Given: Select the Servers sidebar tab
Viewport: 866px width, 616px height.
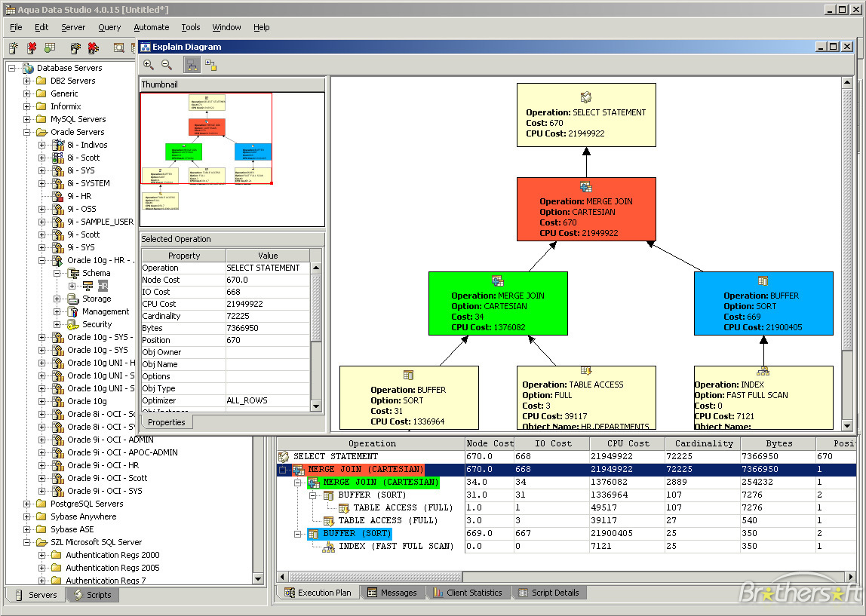Looking at the screenshot, I should (x=36, y=595).
